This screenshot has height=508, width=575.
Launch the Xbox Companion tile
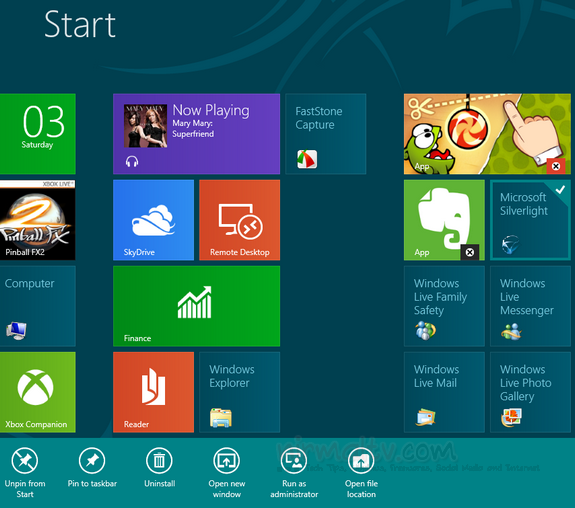pos(38,392)
